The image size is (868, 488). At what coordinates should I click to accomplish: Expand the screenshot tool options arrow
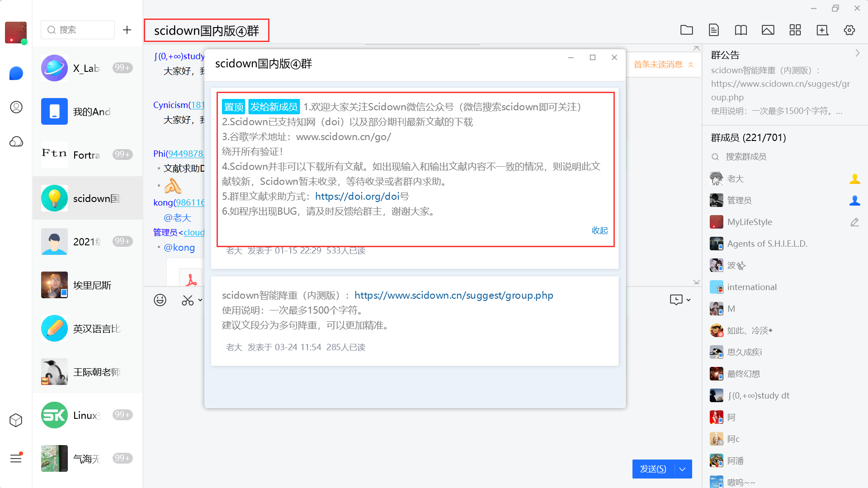click(200, 300)
